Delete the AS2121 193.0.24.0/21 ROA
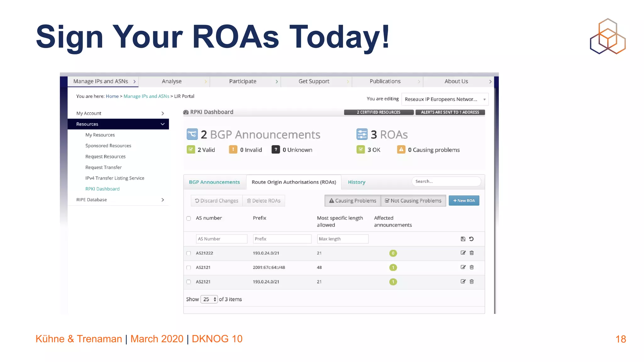Image resolution: width=644 pixels, height=362 pixels. click(472, 282)
